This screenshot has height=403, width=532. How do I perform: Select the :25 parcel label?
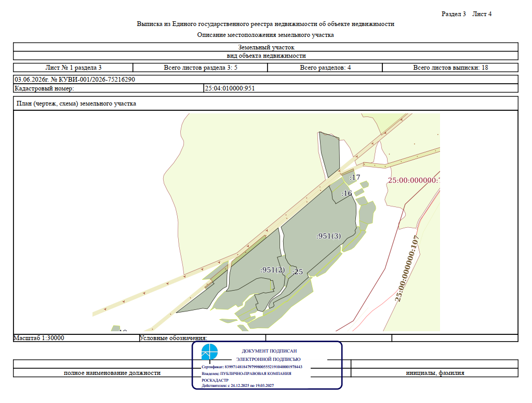tap(297, 271)
